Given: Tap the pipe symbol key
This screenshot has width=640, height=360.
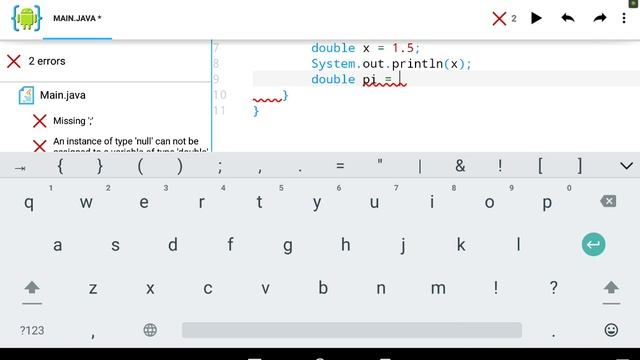Looking at the screenshot, I should click(420, 166).
